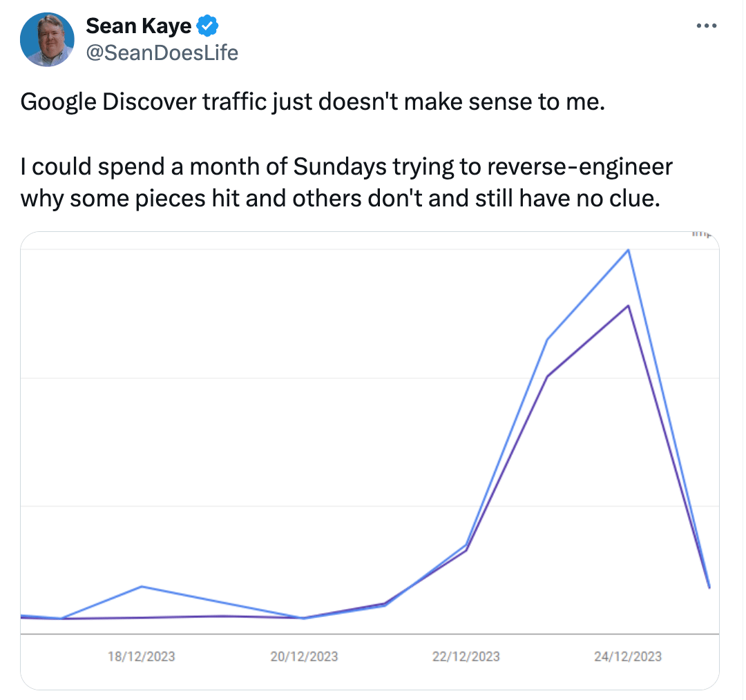Click the chart's horizontal baseline axis

point(370,634)
